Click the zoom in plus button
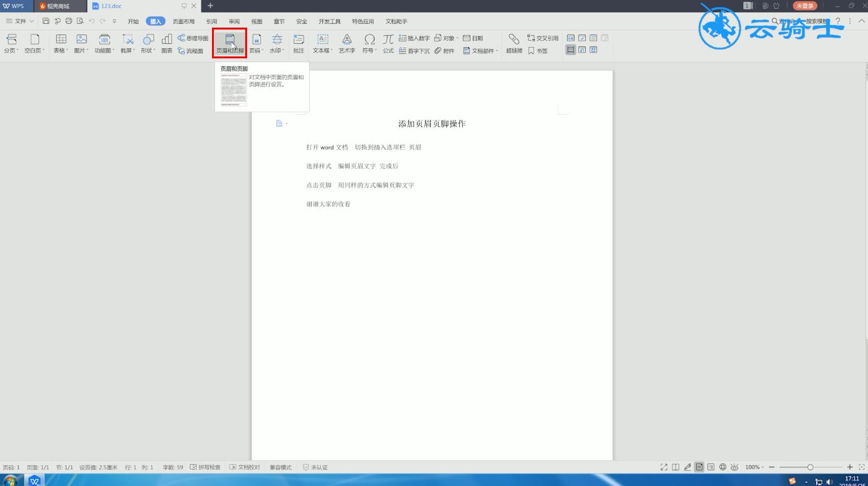 pos(850,467)
